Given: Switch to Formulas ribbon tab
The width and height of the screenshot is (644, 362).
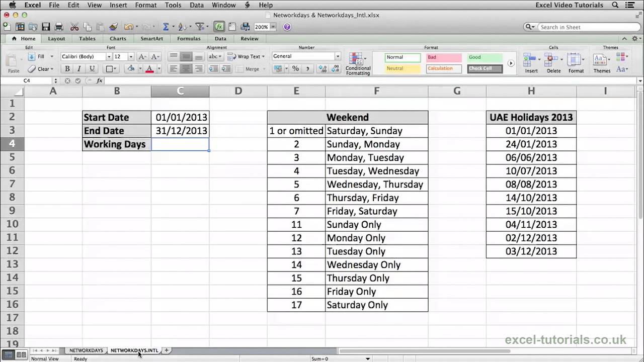Looking at the screenshot, I should (x=189, y=39).
